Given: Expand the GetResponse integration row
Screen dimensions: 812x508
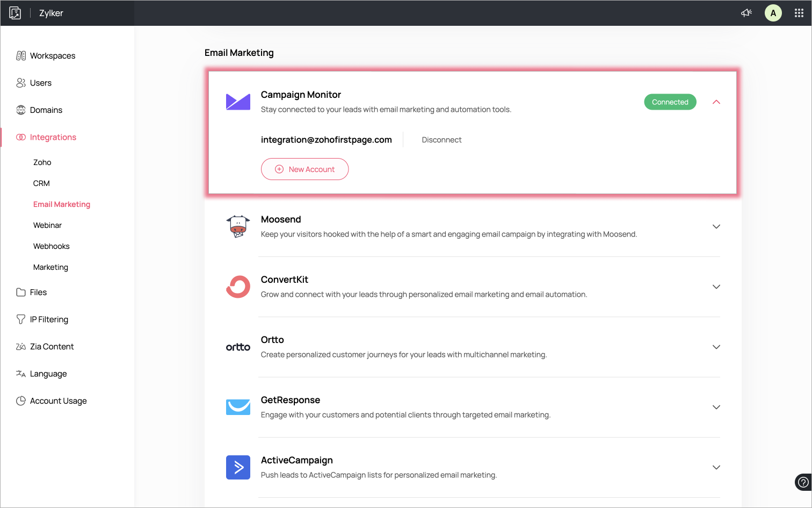Looking at the screenshot, I should click(716, 407).
